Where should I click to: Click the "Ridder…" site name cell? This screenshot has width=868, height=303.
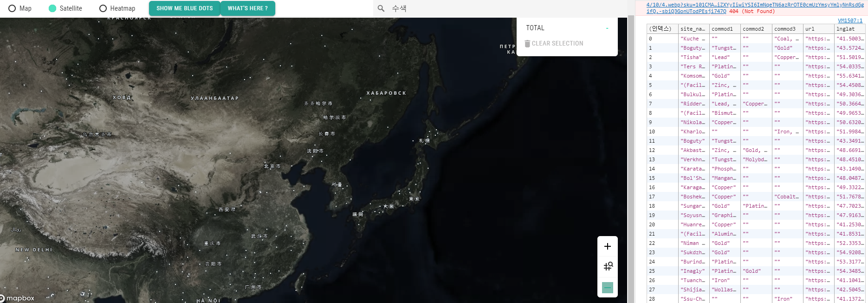693,104
